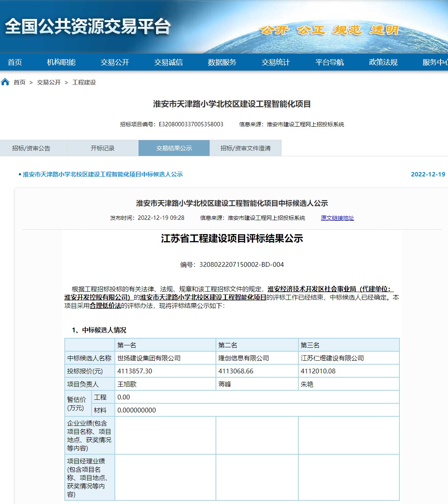The width and height of the screenshot is (448, 504).
Task: Click the home icon in the breadcrumb
Action: (6, 82)
